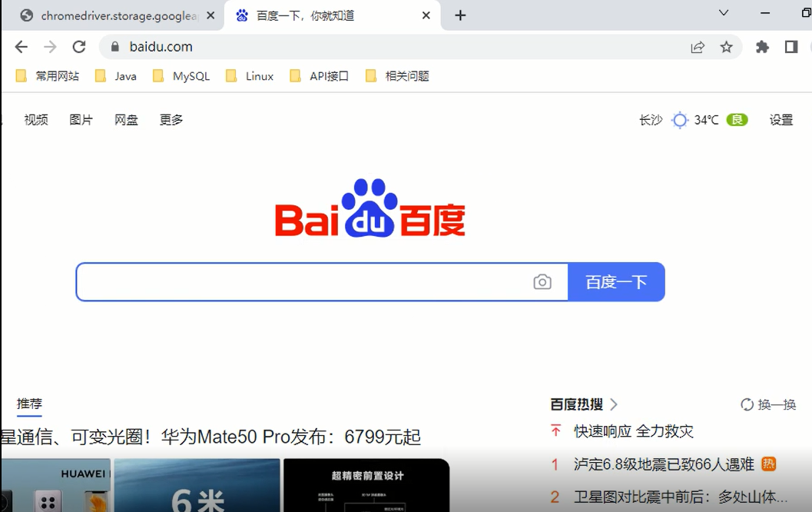Click the chevron next to 百度热搜
Viewport: 812px width, 512px height.
(x=614, y=404)
